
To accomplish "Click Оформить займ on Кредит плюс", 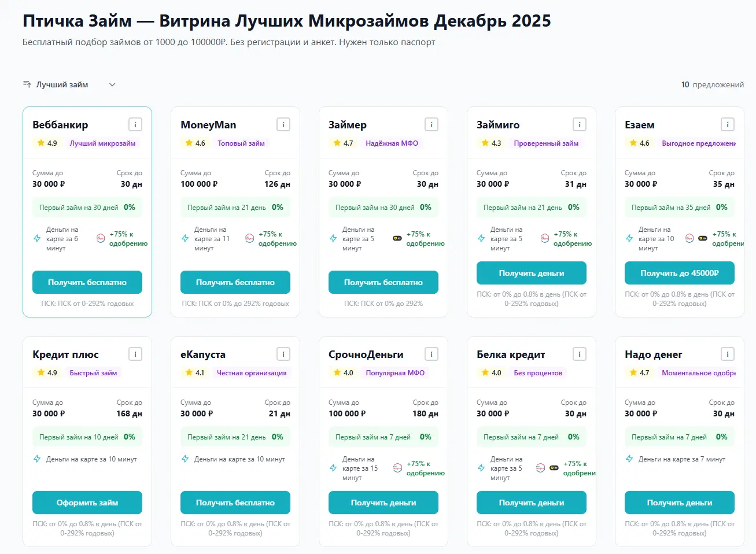I will pyautogui.click(x=87, y=503).
